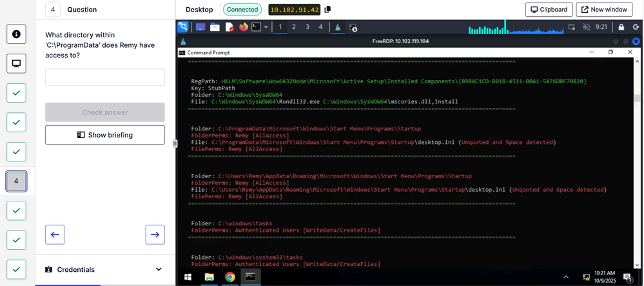Open the desktop in New window

pyautogui.click(x=604, y=10)
